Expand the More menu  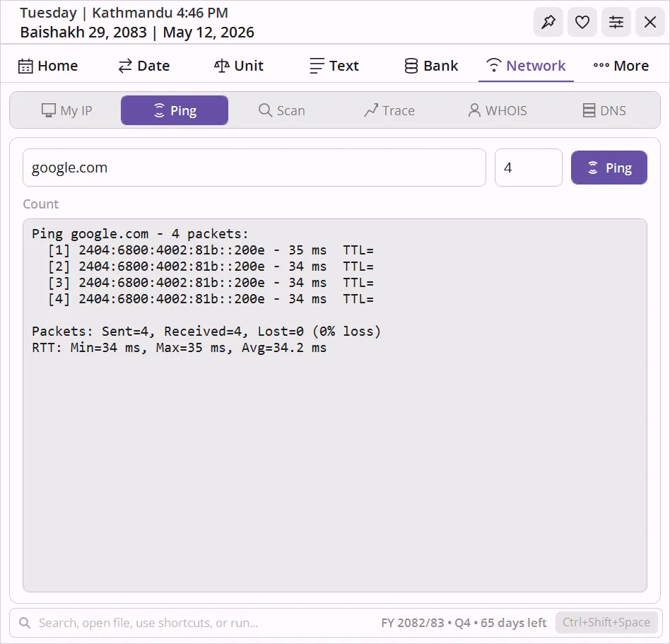point(621,66)
